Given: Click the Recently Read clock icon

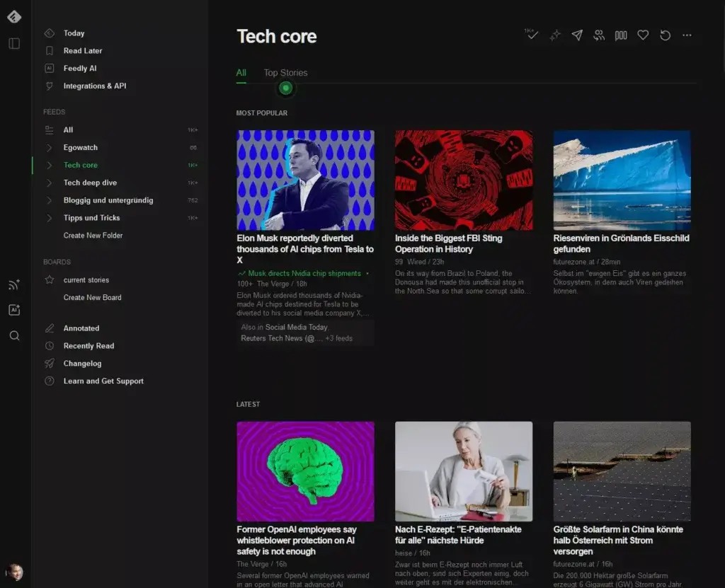Looking at the screenshot, I should [x=50, y=346].
